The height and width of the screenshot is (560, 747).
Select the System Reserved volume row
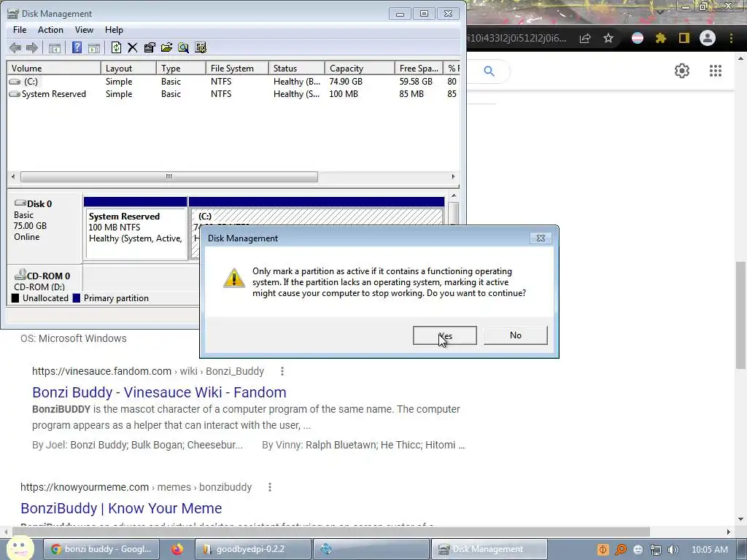coord(233,94)
